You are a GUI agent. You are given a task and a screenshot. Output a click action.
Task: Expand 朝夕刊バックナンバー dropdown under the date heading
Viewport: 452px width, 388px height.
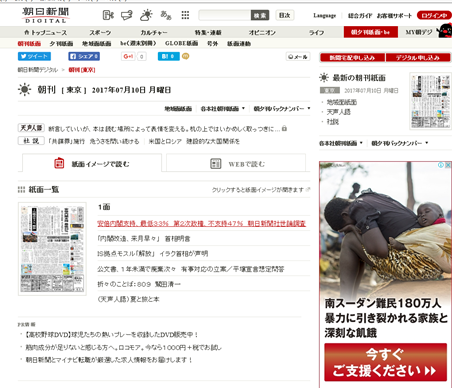(282, 109)
